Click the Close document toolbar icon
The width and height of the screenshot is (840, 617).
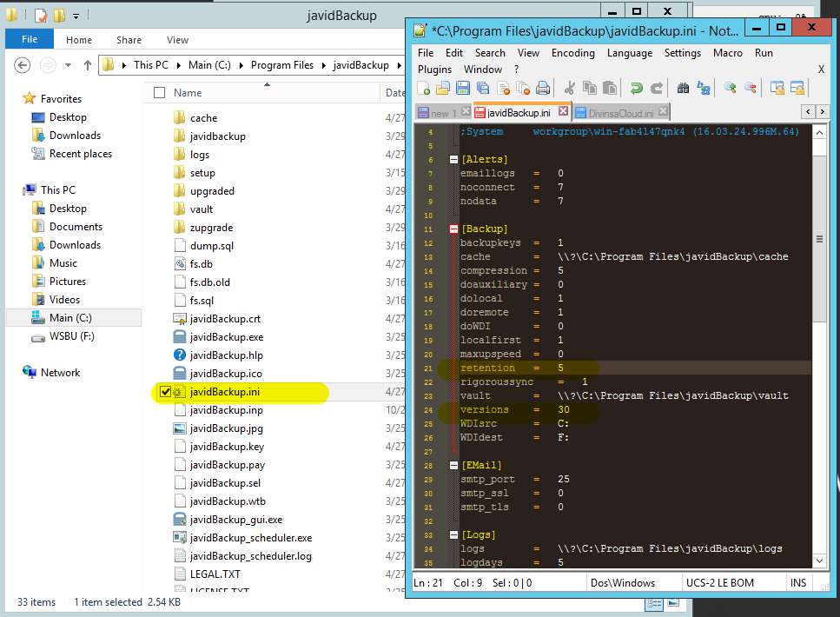[503, 89]
